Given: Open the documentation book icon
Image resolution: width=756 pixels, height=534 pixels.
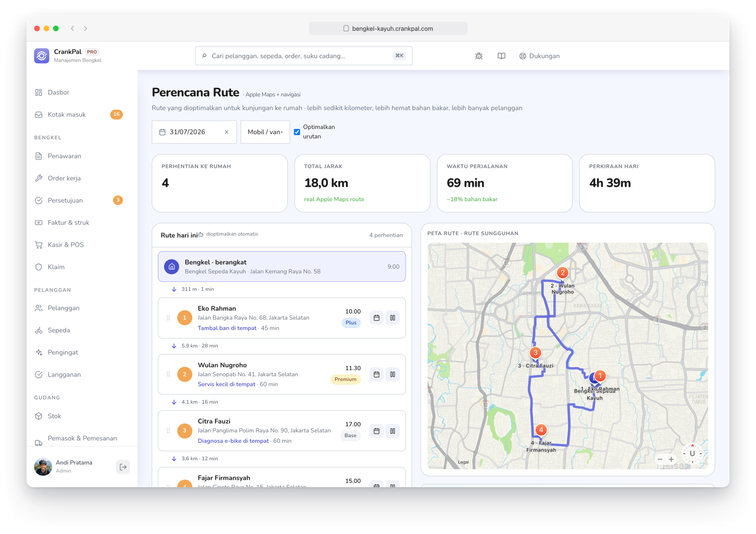Looking at the screenshot, I should (501, 56).
